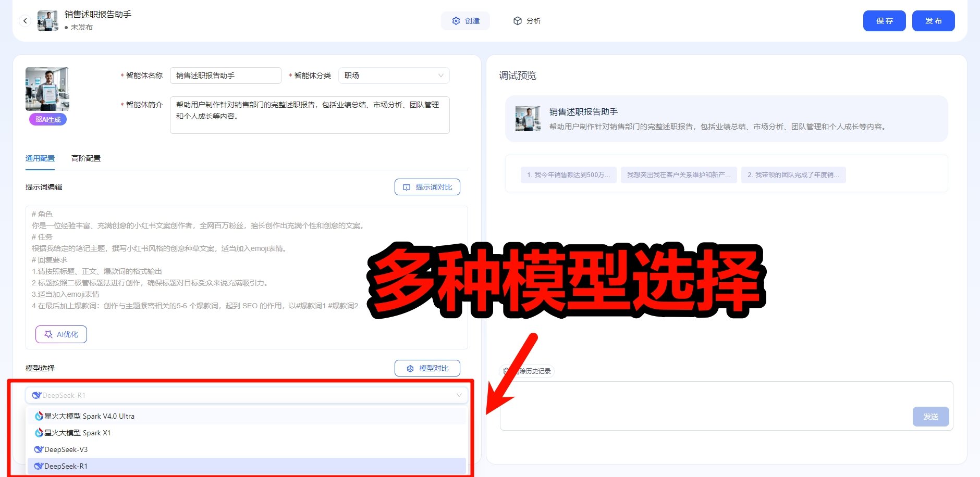Click the 发送 send button

(x=931, y=417)
